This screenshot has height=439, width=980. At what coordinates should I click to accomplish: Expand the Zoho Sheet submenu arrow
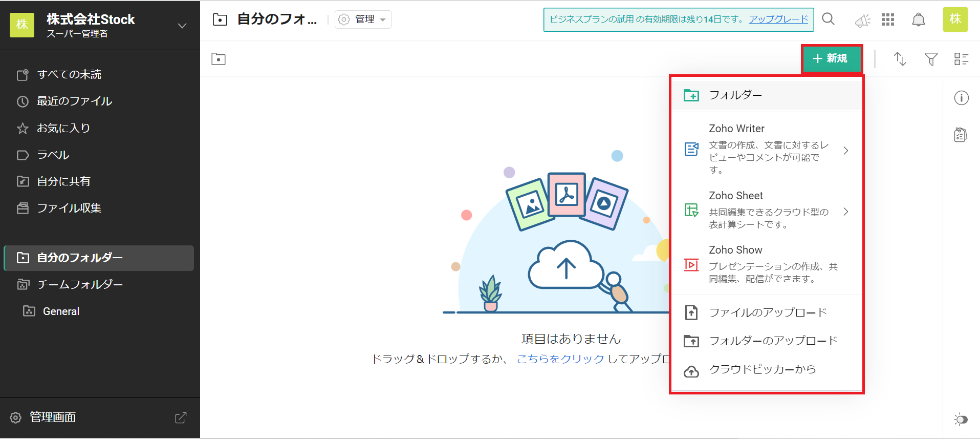tap(846, 211)
